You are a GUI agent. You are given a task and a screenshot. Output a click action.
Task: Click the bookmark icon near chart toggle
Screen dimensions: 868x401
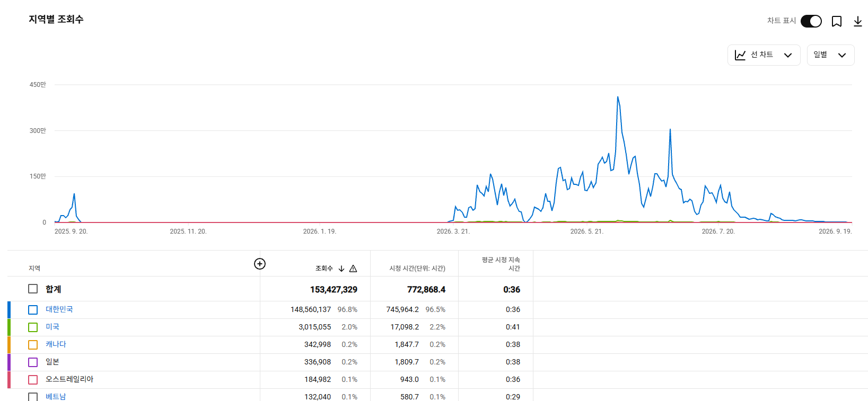[x=837, y=21]
